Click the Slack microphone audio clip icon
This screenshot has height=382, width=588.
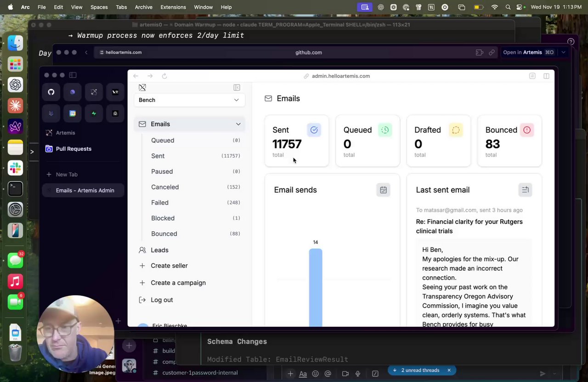[x=357, y=374]
